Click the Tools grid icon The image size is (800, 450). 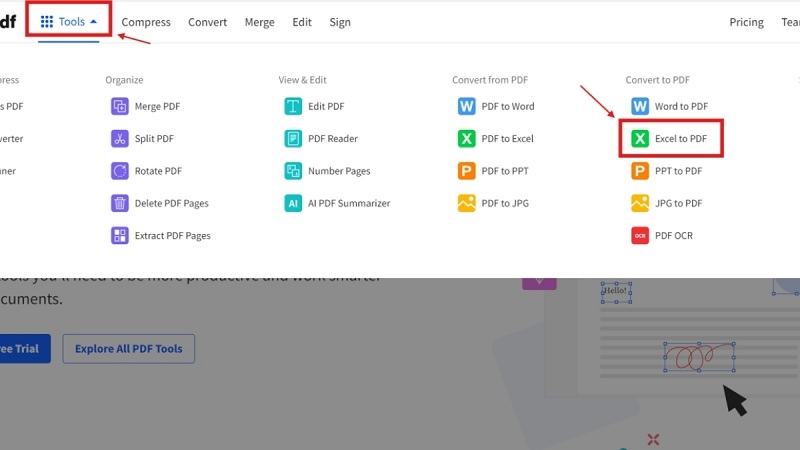(x=47, y=21)
